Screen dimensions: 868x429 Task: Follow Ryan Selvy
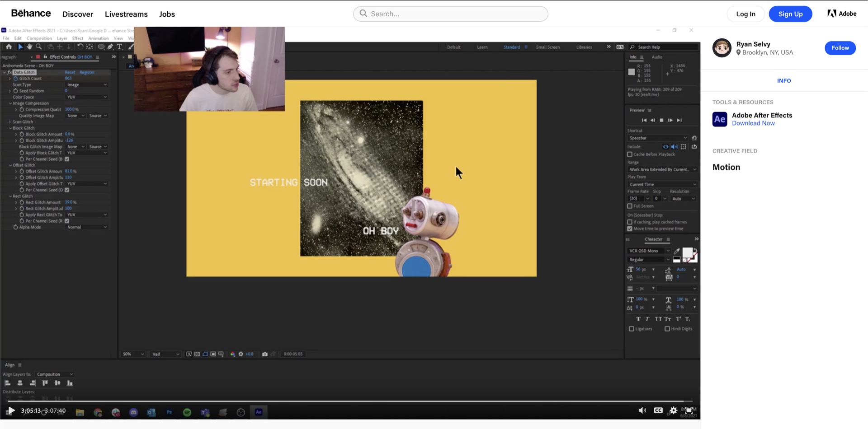click(x=840, y=48)
